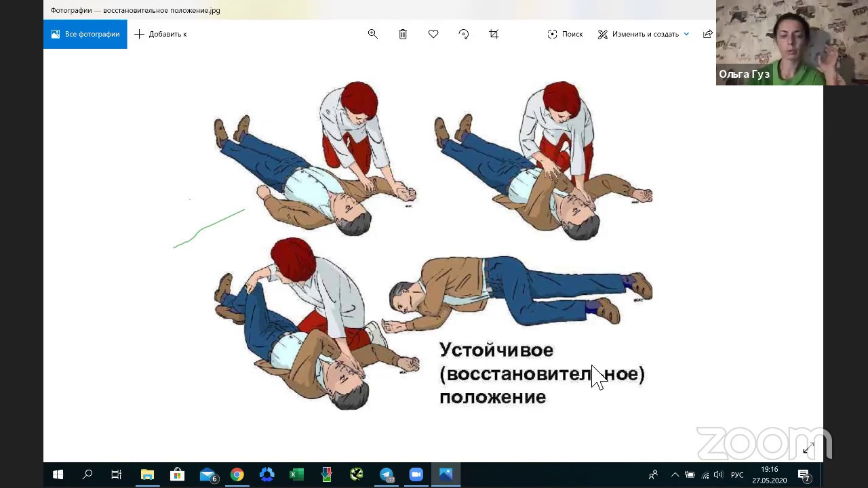
Task: Open the blue triangular app on taskbar
Action: pos(267,475)
